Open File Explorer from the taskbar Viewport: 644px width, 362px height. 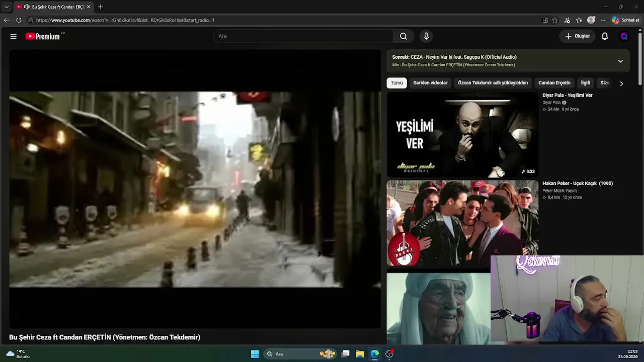[360, 354]
